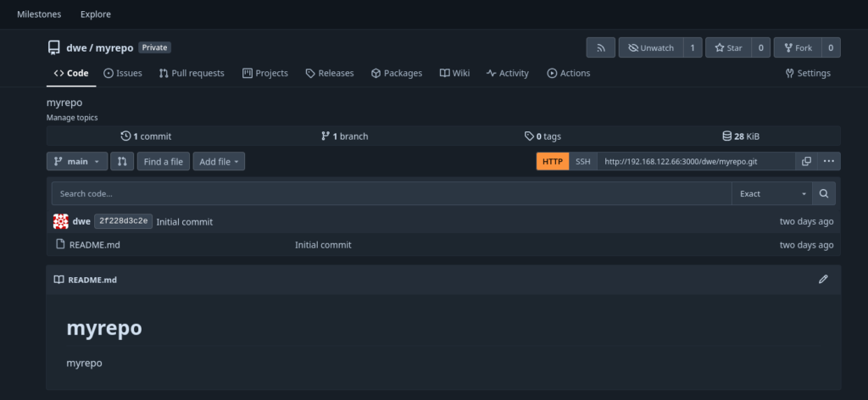Screen dimensions: 868x400
Task: Switch clone URL to SSH
Action: click(583, 161)
